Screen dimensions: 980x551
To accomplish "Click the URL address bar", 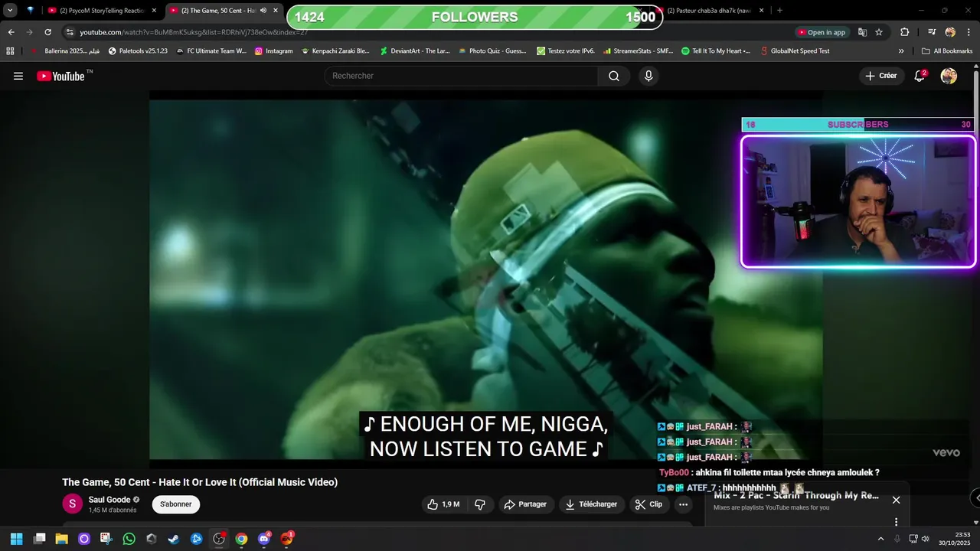I will tap(429, 32).
